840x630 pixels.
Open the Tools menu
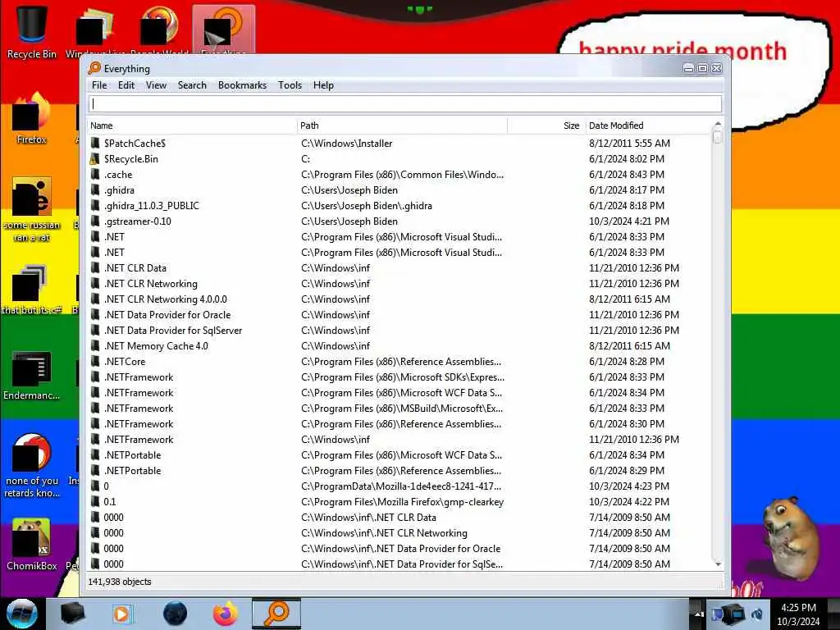coord(290,85)
